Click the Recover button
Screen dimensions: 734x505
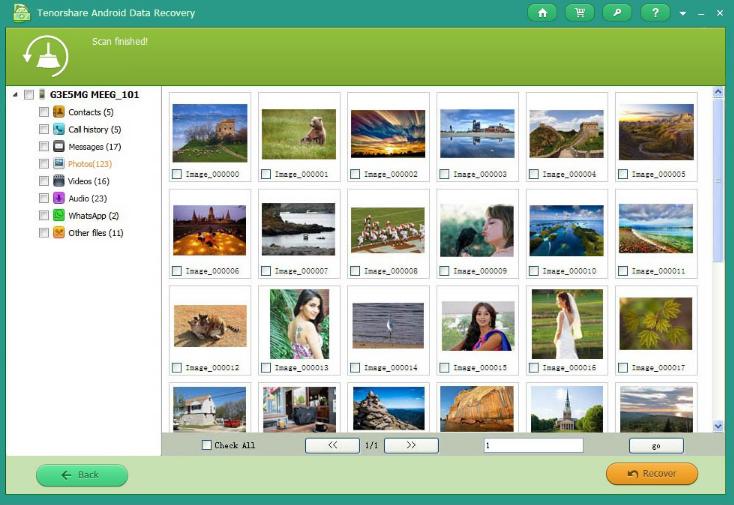[651, 474]
